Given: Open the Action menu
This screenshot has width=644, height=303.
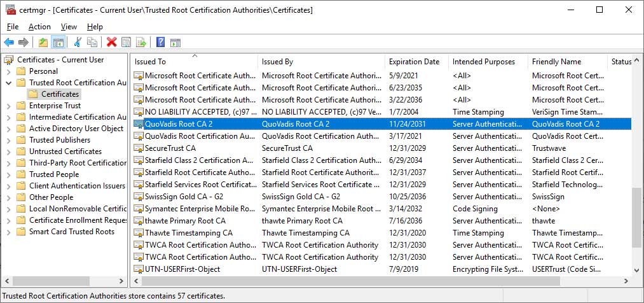Looking at the screenshot, I should pyautogui.click(x=39, y=27).
